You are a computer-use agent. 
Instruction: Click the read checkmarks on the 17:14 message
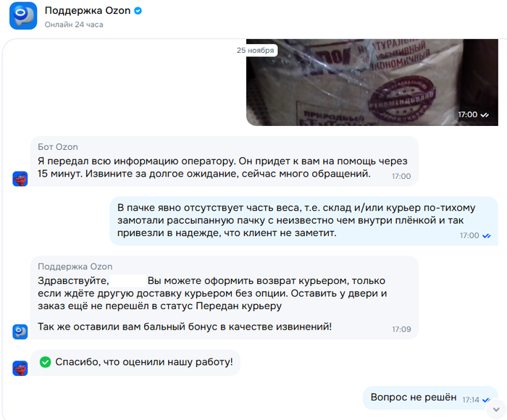coord(486,400)
